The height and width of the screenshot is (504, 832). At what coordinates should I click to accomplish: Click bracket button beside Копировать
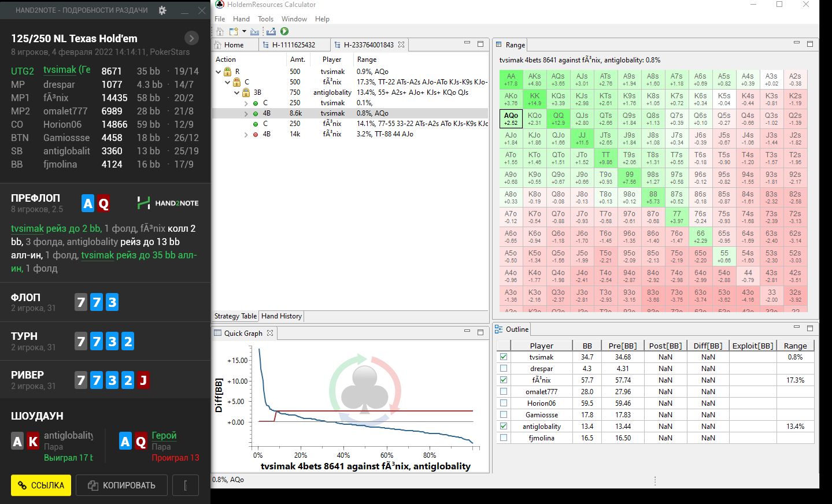pyautogui.click(x=186, y=486)
